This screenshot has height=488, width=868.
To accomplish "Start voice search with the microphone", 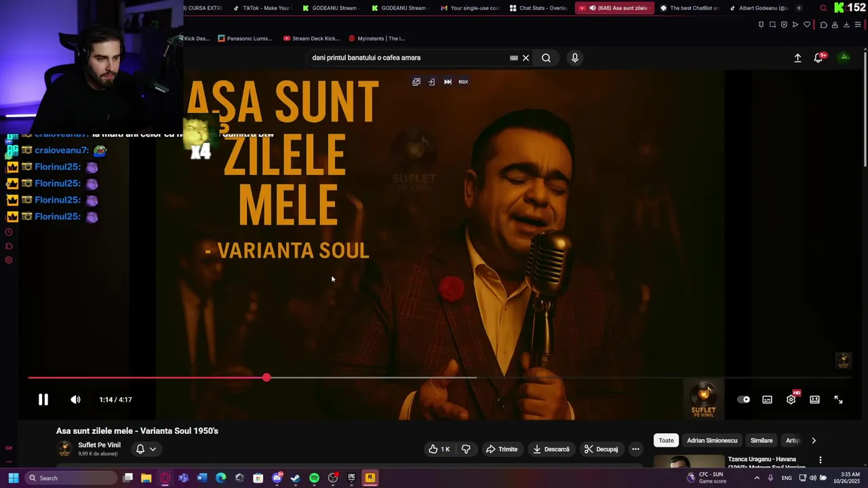I will pos(574,58).
